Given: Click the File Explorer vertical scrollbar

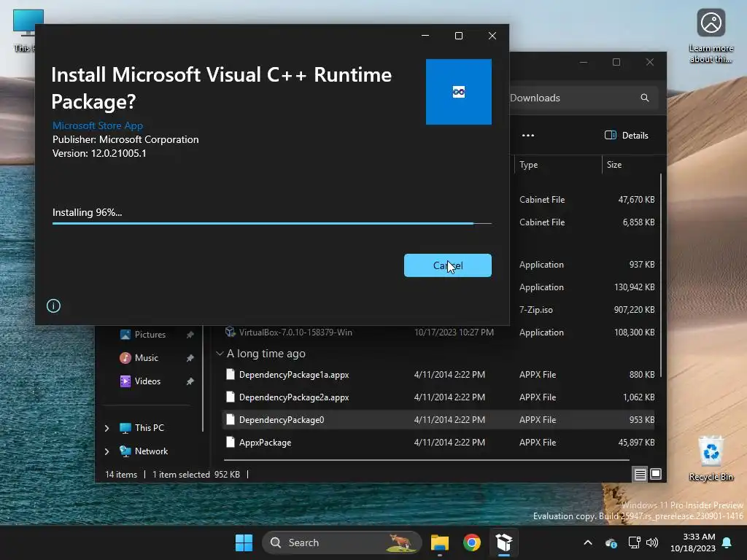Looking at the screenshot, I should pyautogui.click(x=661, y=276).
